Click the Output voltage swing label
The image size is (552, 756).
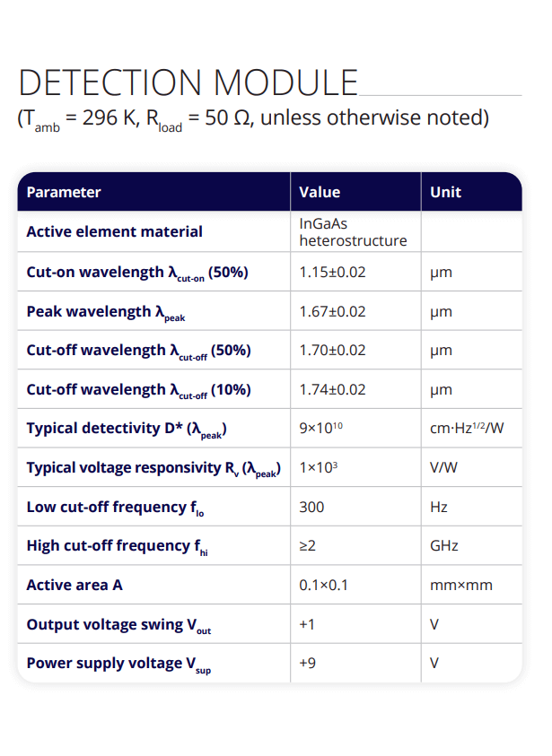118,625
